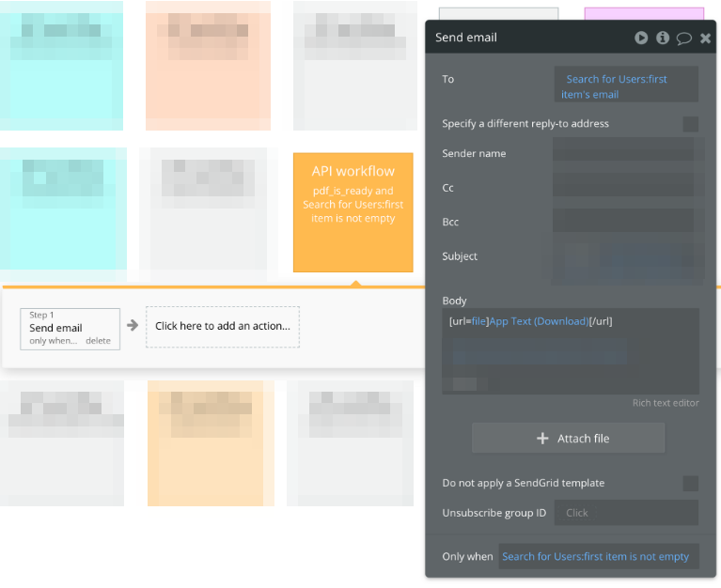Image resolution: width=721 pixels, height=588 pixels.
Task: Click the comment bubble icon in panel header
Action: pos(684,38)
